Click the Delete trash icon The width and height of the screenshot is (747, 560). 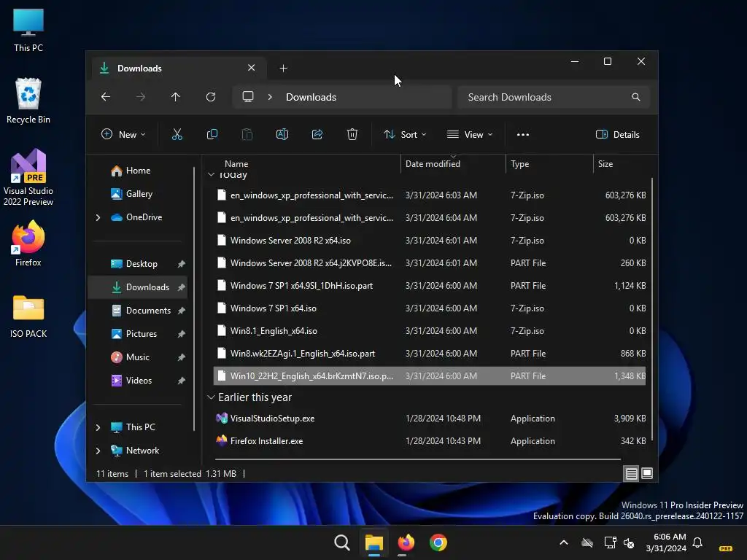352,135
